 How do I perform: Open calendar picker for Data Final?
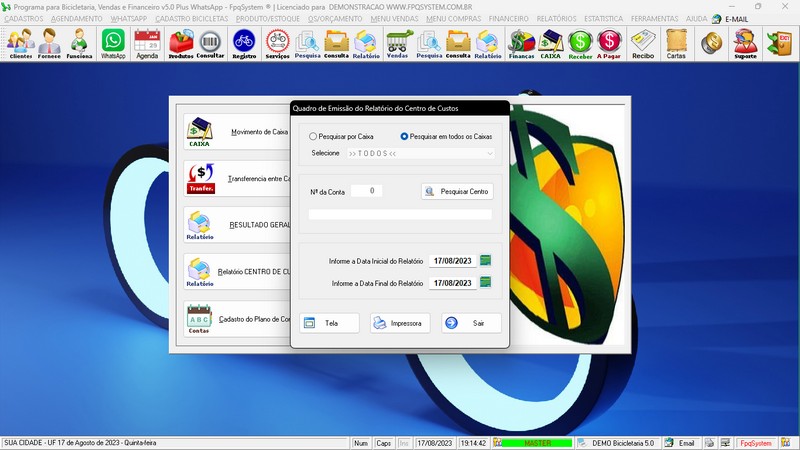486,283
